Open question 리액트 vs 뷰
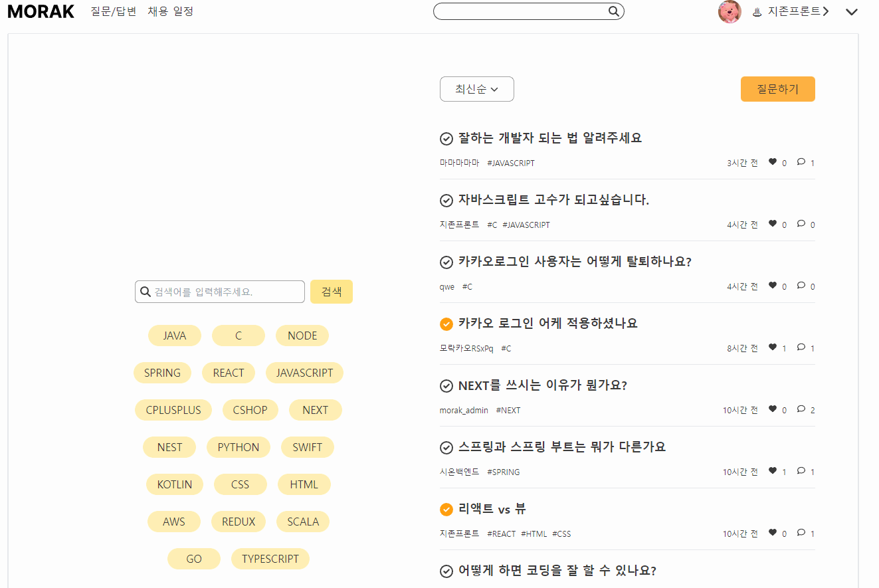 pyautogui.click(x=492, y=509)
